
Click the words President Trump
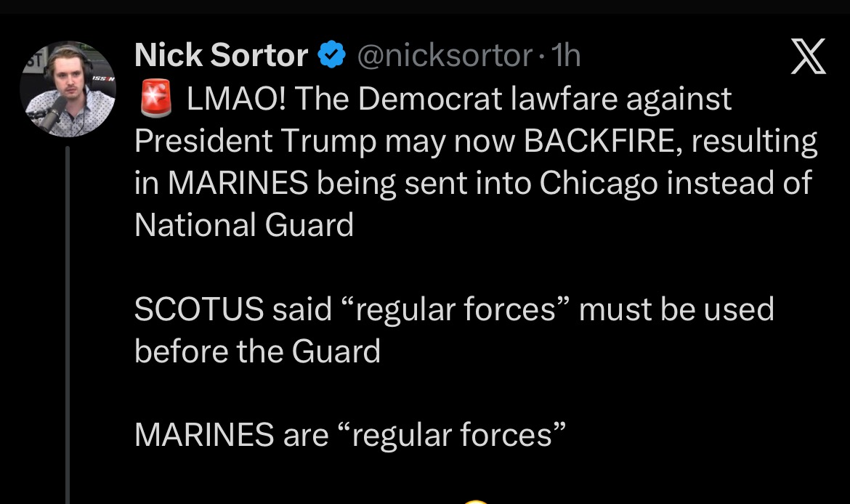[255, 141]
